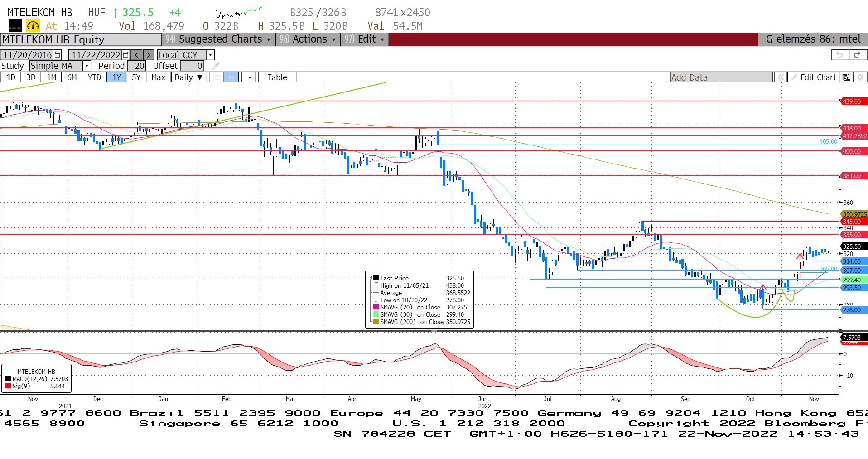Switch to line chart type icon
Screen dimensions: 868x459
217,77
